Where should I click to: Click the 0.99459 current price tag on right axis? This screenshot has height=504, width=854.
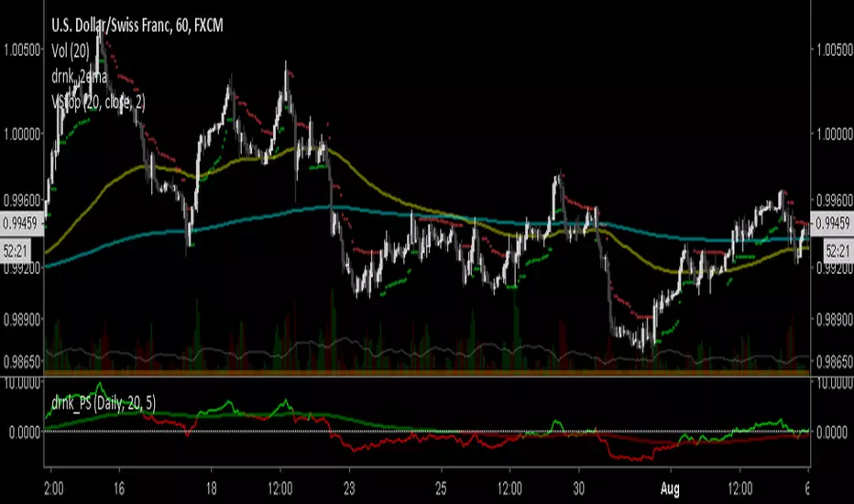click(832, 223)
